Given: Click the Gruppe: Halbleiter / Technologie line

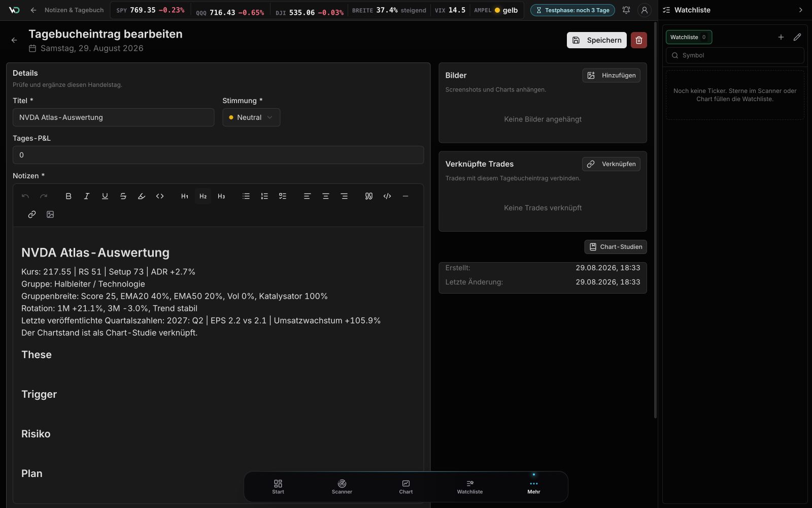Looking at the screenshot, I should coord(83,284).
